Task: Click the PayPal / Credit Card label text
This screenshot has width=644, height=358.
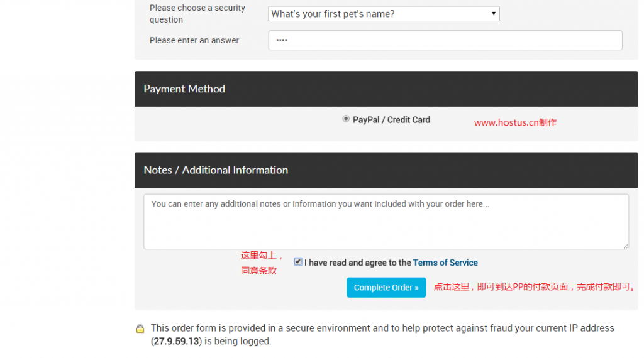Action: click(391, 120)
